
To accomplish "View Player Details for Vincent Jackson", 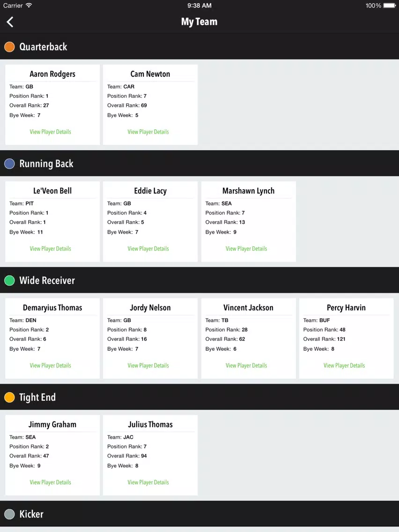I will point(246,365).
